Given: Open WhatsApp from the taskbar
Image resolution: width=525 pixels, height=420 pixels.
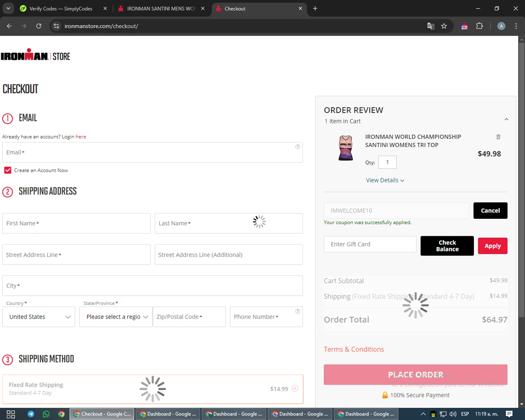Looking at the screenshot, I should click(46, 414).
